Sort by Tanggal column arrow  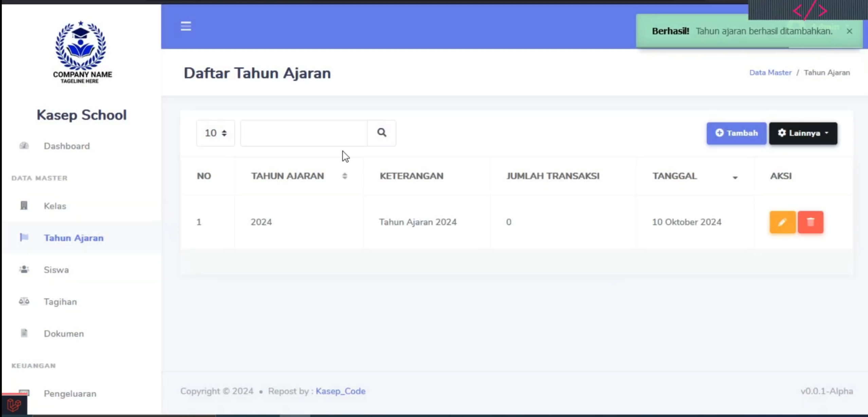coord(735,177)
